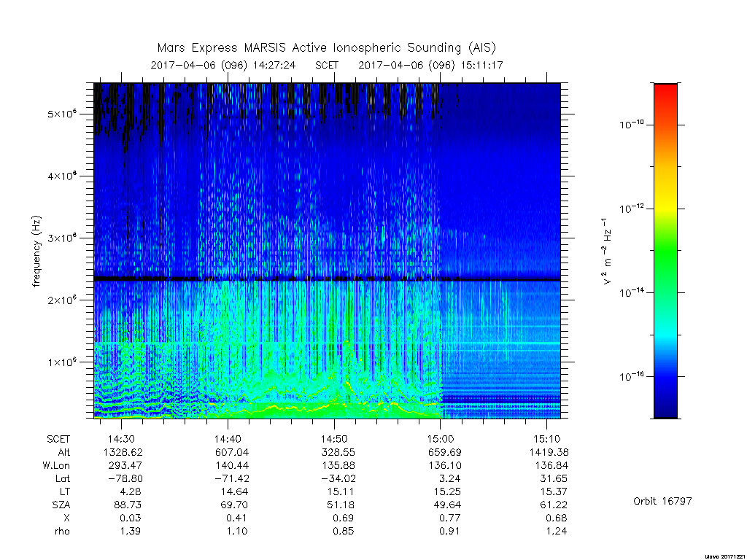Click the end time 15:11:17 in header
This screenshot has width=747, height=560.
tap(481, 65)
